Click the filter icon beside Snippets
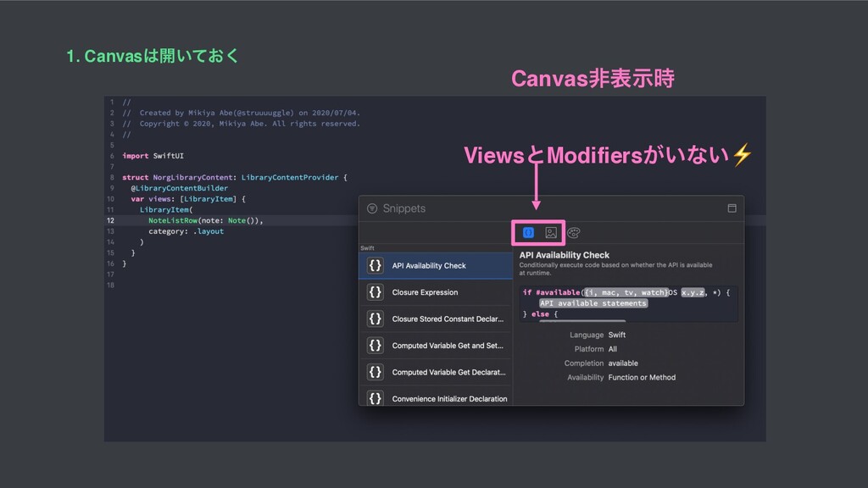This screenshot has height=488, width=868. [372, 208]
